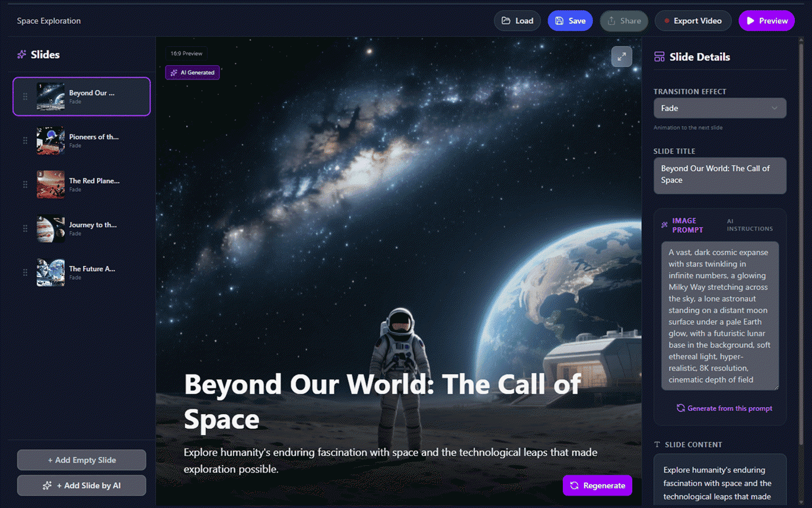Click drag handle of Journey slide
This screenshot has width=812, height=508.
click(25, 228)
